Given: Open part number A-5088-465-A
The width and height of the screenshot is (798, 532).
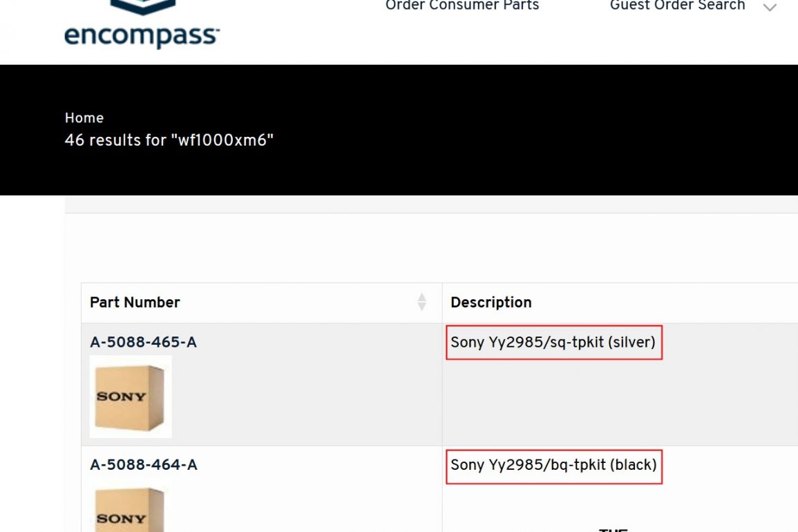Looking at the screenshot, I should (143, 342).
